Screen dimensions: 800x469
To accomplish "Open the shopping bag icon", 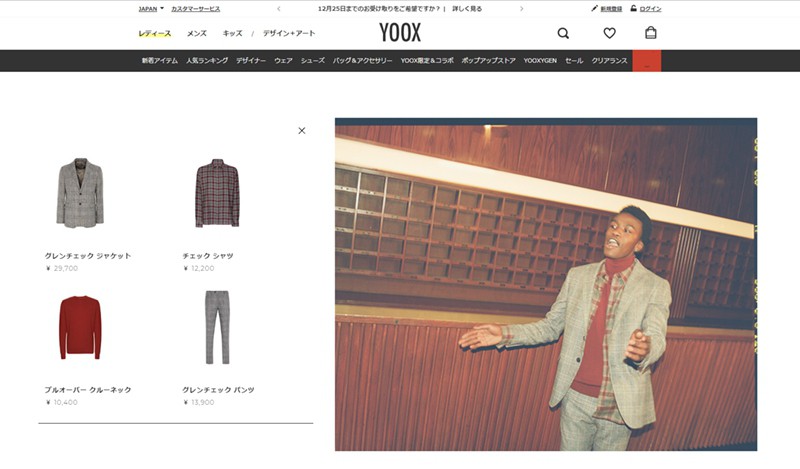I will pyautogui.click(x=651, y=33).
